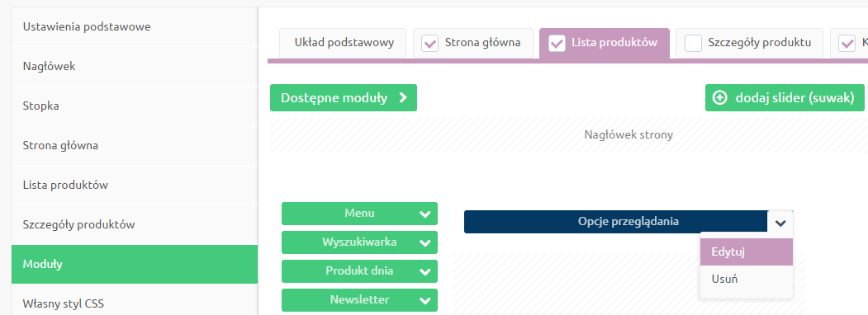868x315 pixels.
Task: Open Szczegóły produktów in the sidebar
Action: click(135, 225)
